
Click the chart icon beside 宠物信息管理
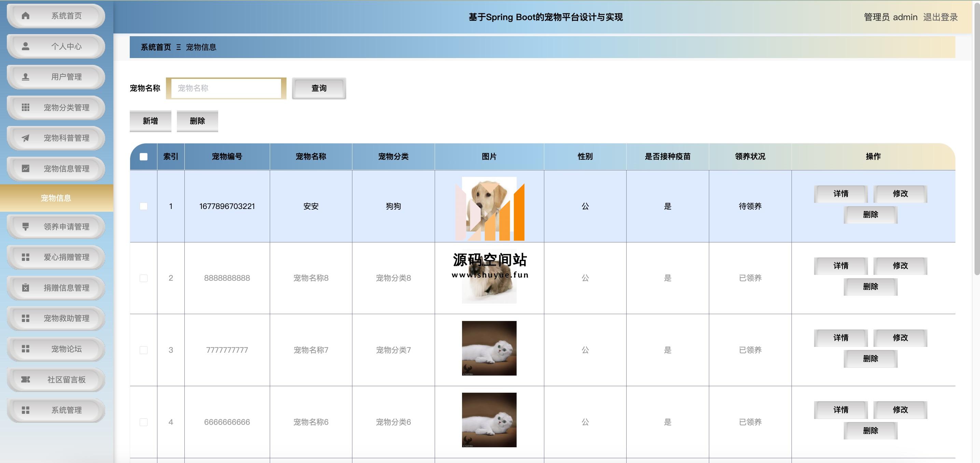[26, 169]
